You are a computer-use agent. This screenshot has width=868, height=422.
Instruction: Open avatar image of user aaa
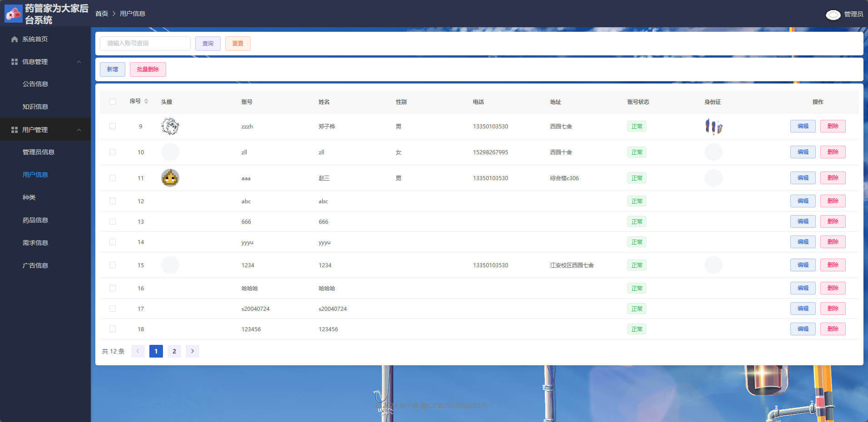click(x=170, y=178)
